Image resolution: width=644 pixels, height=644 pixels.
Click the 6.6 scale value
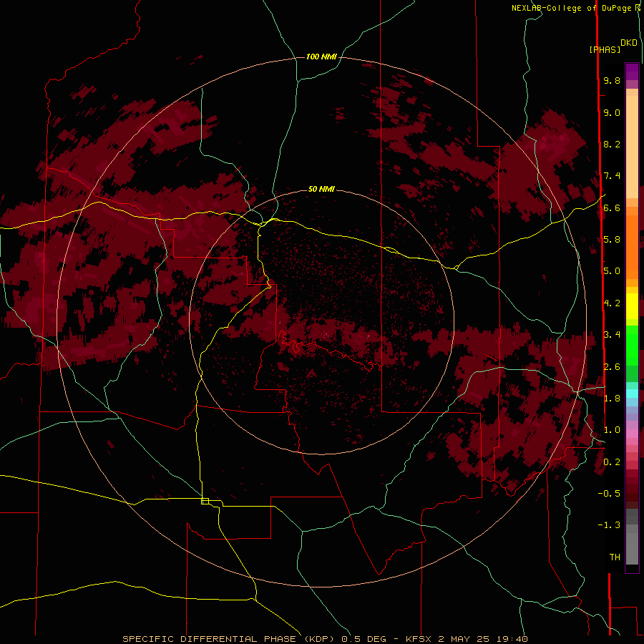pos(612,208)
